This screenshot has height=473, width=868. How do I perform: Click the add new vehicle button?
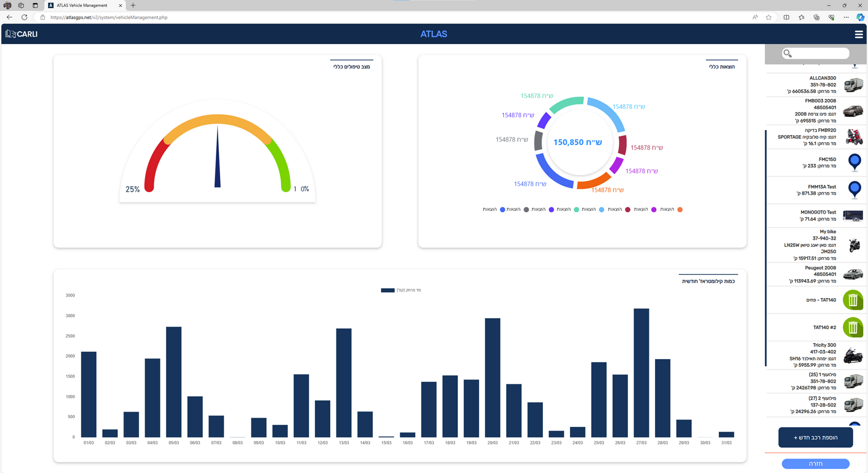coord(815,437)
